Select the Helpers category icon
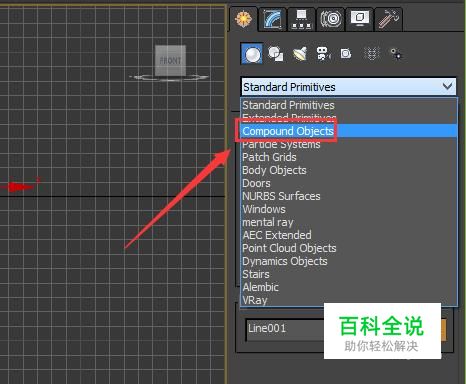The image size is (466, 384). point(346,54)
